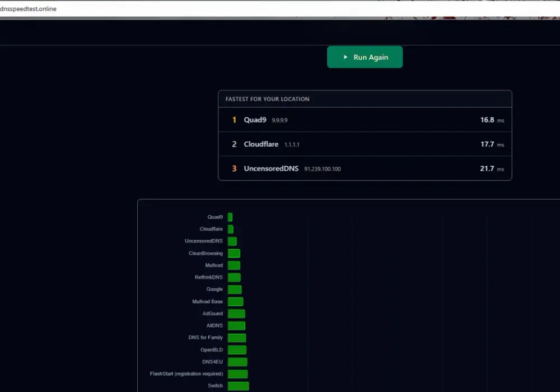Image resolution: width=560 pixels, height=392 pixels.
Task: Click the Switch chart label
Action: click(215, 386)
